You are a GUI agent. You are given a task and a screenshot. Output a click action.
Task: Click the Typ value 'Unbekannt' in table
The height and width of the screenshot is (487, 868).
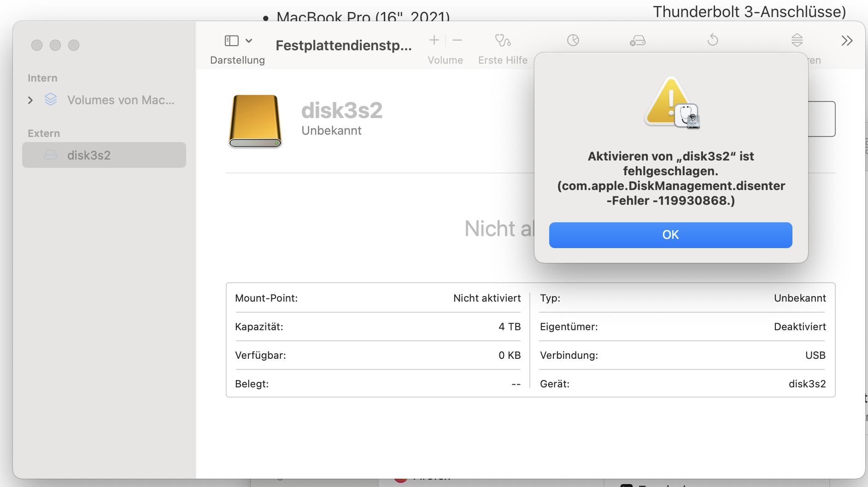point(800,298)
